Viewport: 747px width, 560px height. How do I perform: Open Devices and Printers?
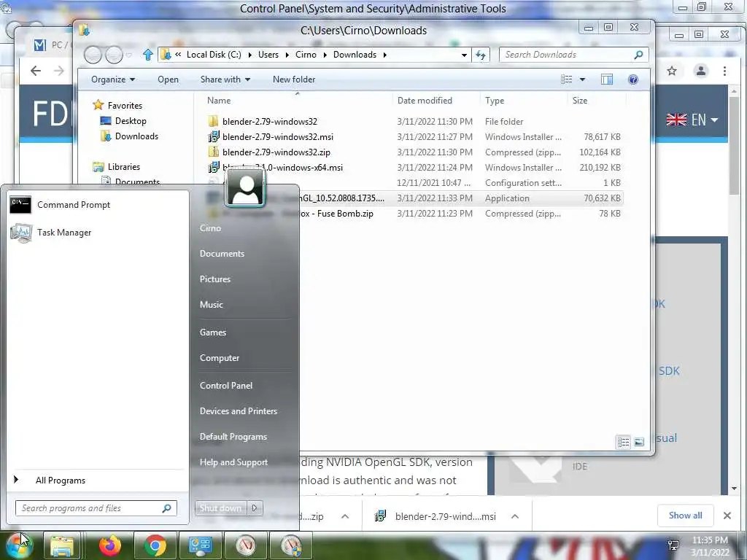pyautogui.click(x=239, y=411)
